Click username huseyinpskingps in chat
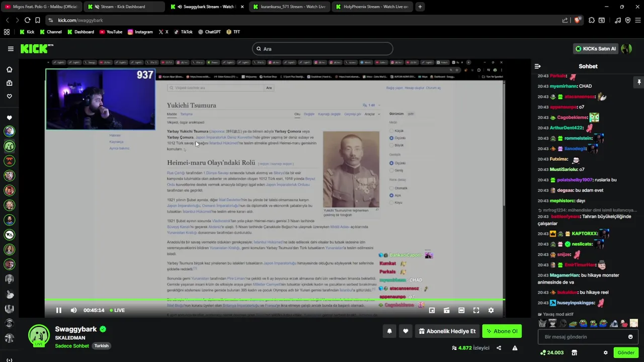Image resolution: width=644 pixels, height=362 pixels. (x=576, y=303)
